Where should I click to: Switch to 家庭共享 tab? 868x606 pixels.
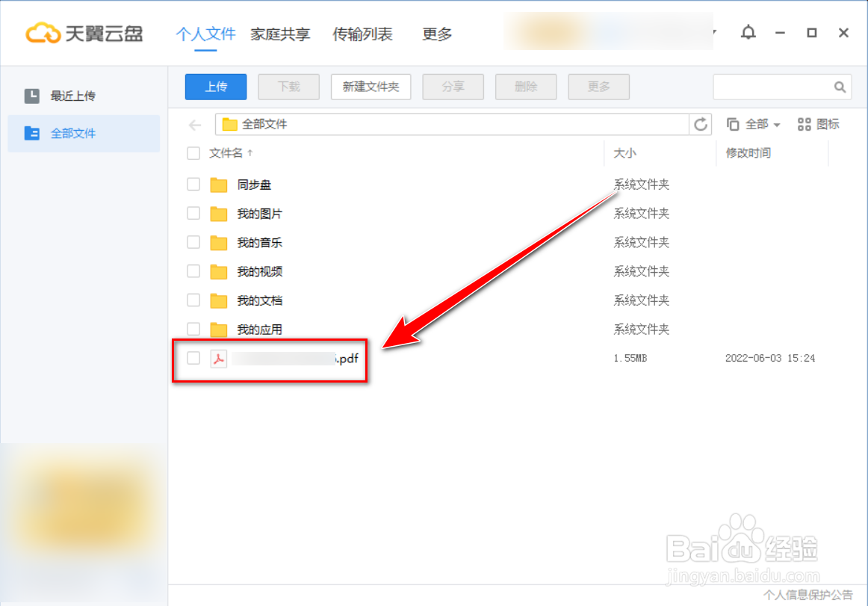point(280,34)
